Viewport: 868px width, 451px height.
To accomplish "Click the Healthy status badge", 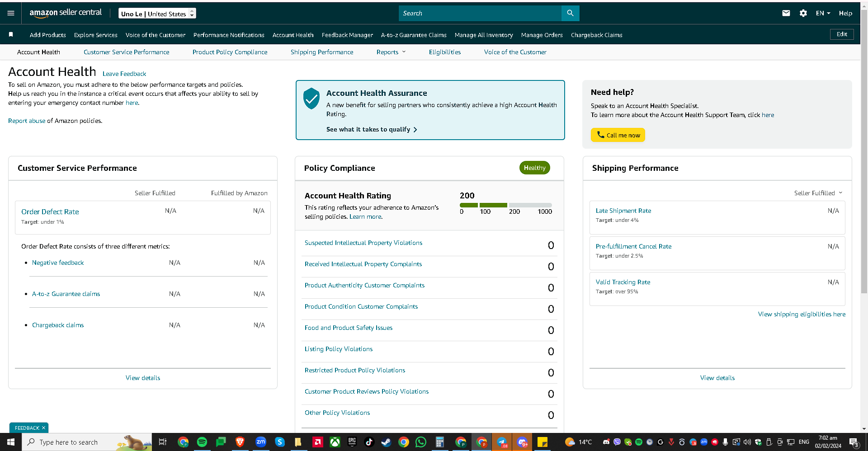I will [x=535, y=168].
